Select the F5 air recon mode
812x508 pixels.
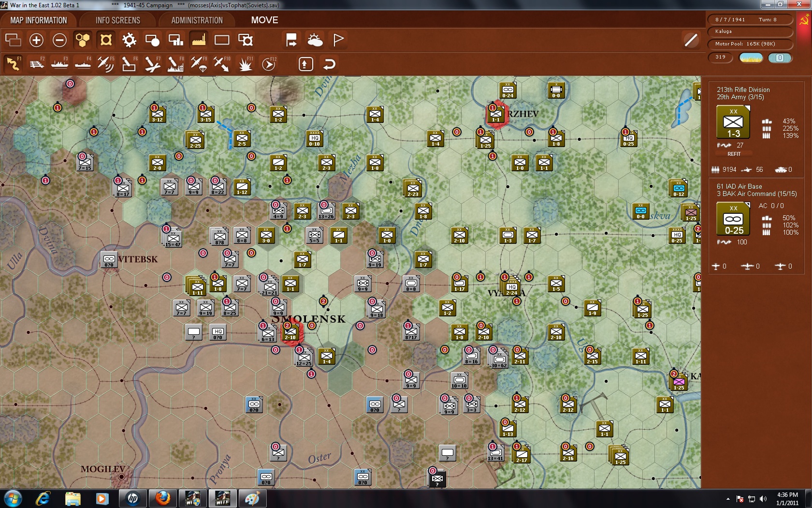coord(106,64)
